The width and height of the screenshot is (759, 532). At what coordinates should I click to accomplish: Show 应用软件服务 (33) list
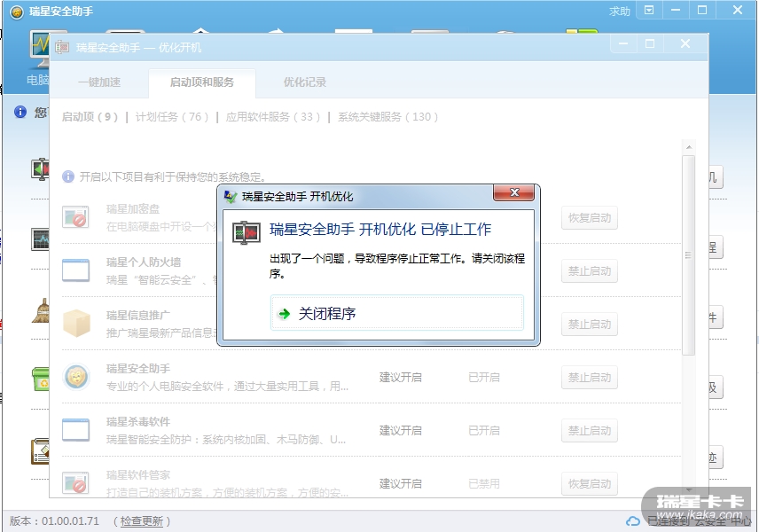tap(273, 117)
